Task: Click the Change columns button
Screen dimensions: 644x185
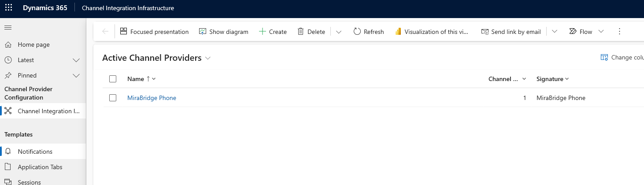Action: [622, 57]
